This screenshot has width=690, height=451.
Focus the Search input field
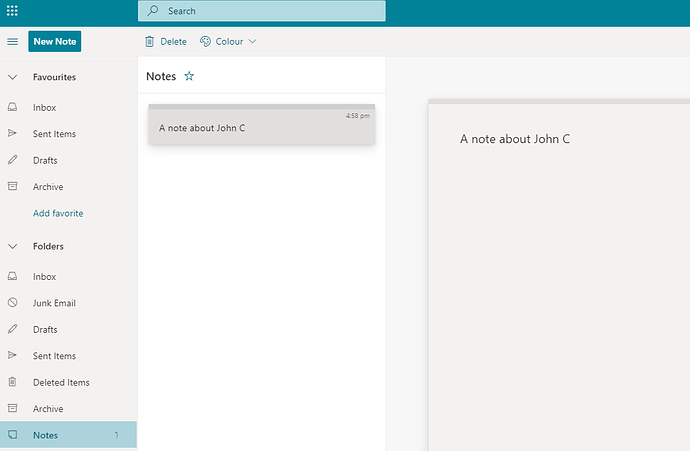click(262, 11)
